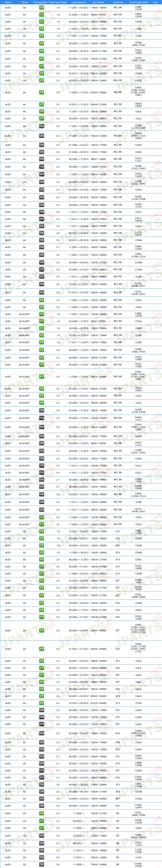Click the petrol icon in the A4 CDNB, CAEA, CFKA row

click(x=41, y=43)
